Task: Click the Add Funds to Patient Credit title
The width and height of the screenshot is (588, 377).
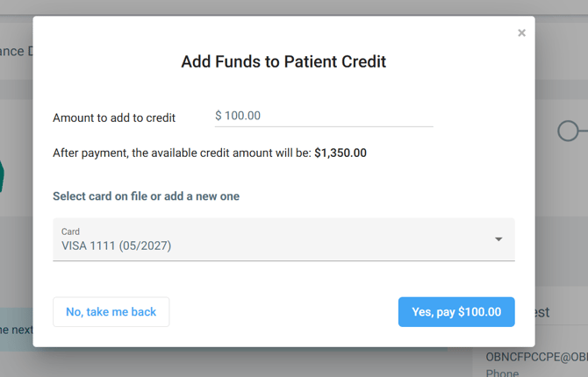Action: [x=283, y=61]
